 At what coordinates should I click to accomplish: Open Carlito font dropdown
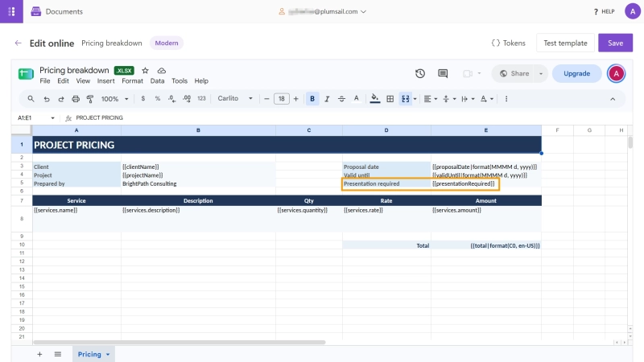click(x=235, y=98)
